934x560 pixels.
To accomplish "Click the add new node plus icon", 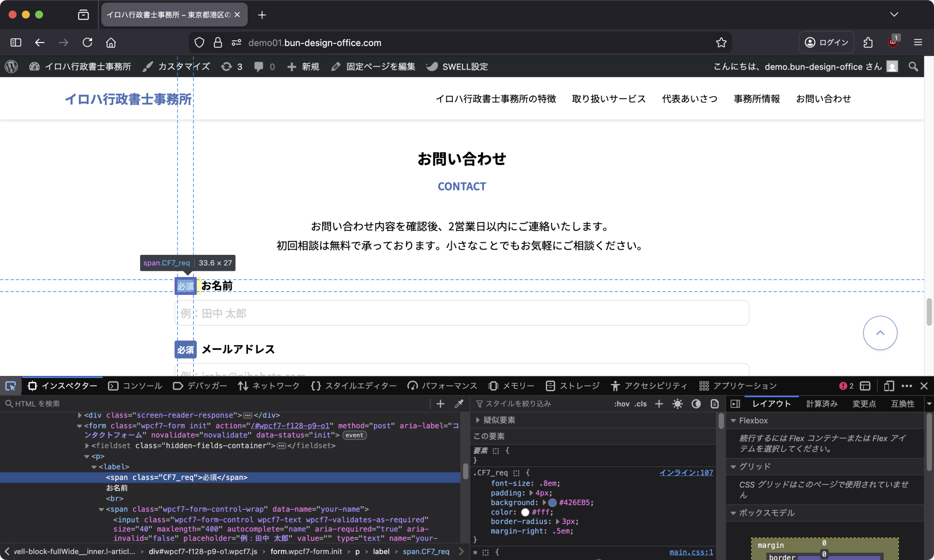I will point(440,404).
